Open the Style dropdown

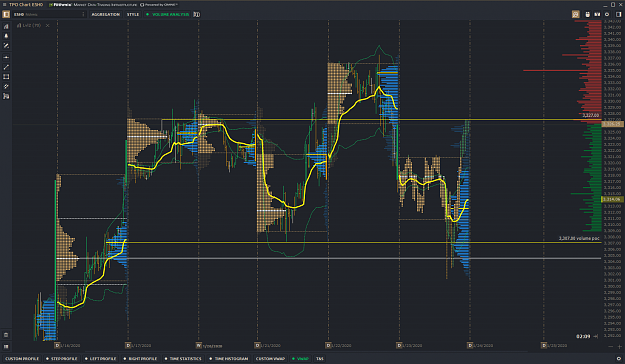pyautogui.click(x=133, y=14)
